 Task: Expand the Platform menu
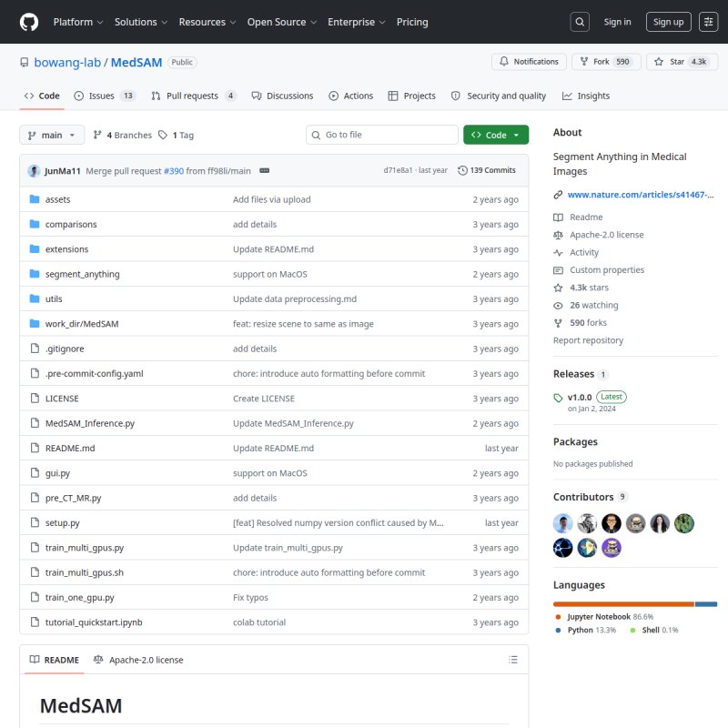[78, 22]
